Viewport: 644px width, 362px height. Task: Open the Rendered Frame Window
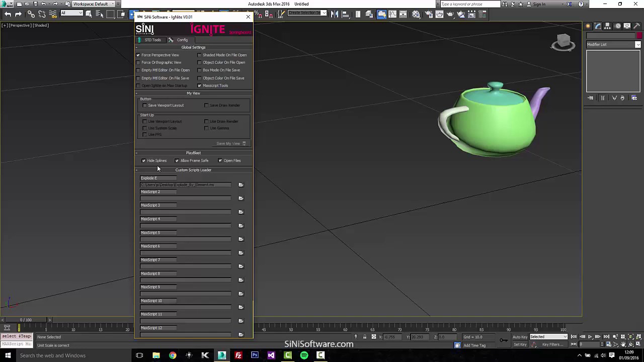439,14
